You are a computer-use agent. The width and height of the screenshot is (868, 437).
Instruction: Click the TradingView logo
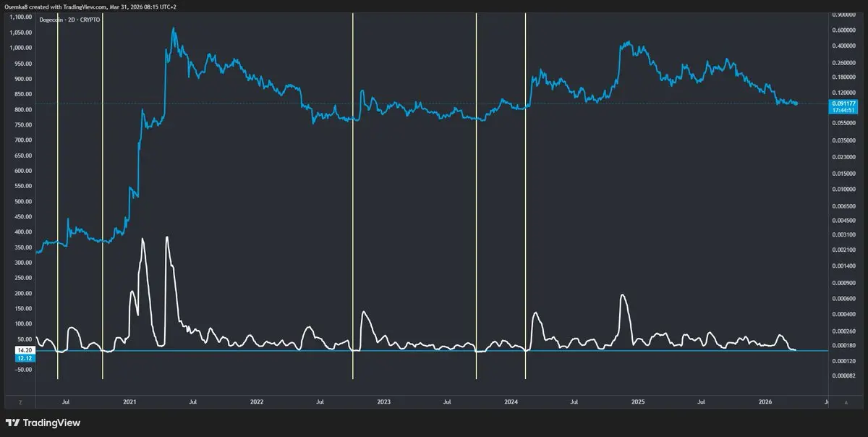click(x=43, y=423)
